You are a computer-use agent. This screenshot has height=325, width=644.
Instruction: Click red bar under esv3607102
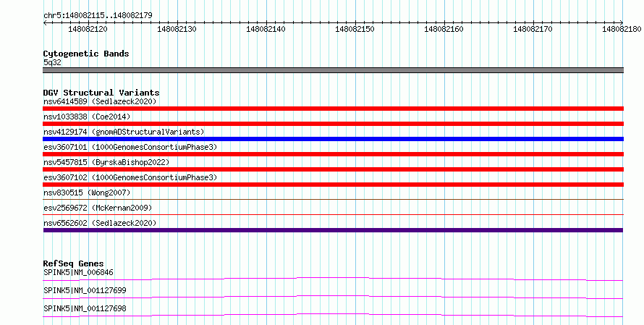coord(333,185)
